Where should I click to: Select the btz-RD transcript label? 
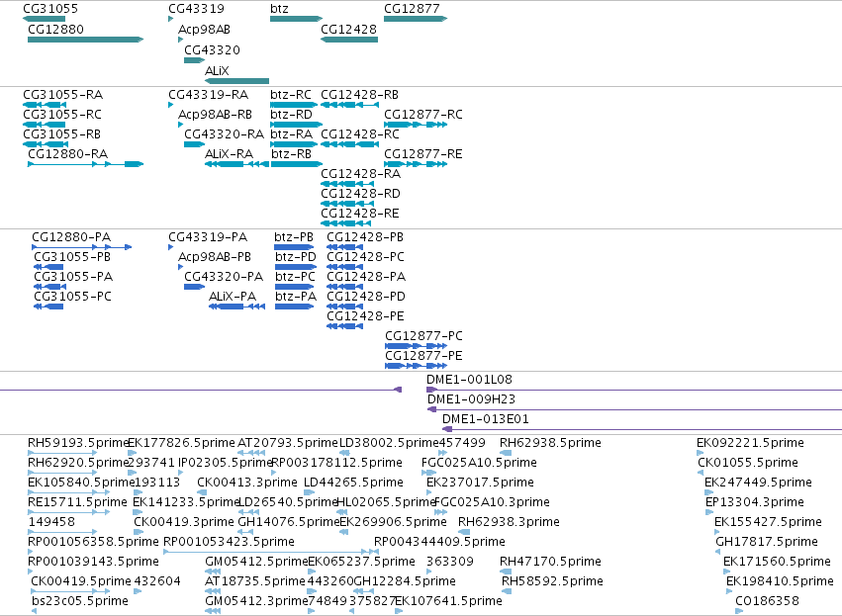pyautogui.click(x=291, y=115)
